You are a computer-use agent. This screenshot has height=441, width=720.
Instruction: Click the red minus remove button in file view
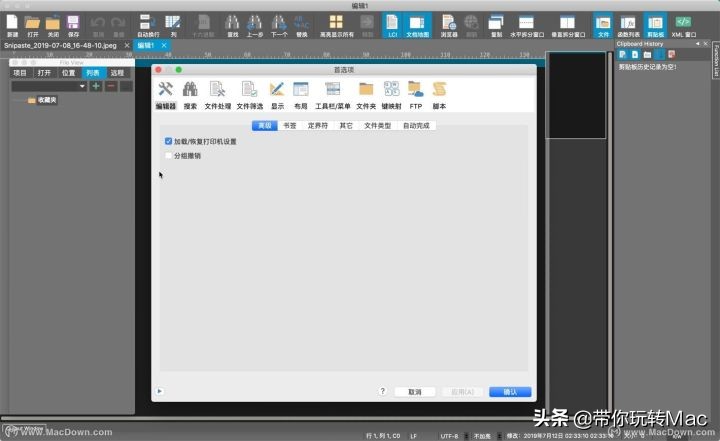(111, 86)
